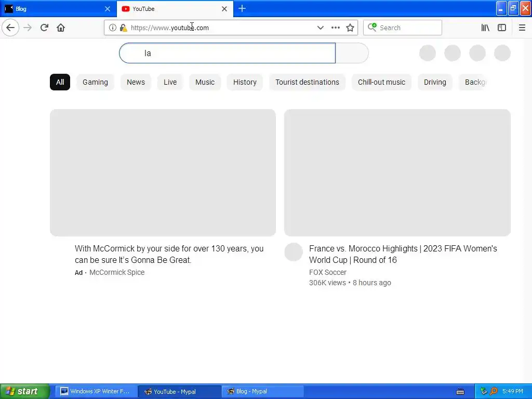The image size is (532, 399).
Task: Click the network tray icon beside the magnifier
Action: point(484,392)
